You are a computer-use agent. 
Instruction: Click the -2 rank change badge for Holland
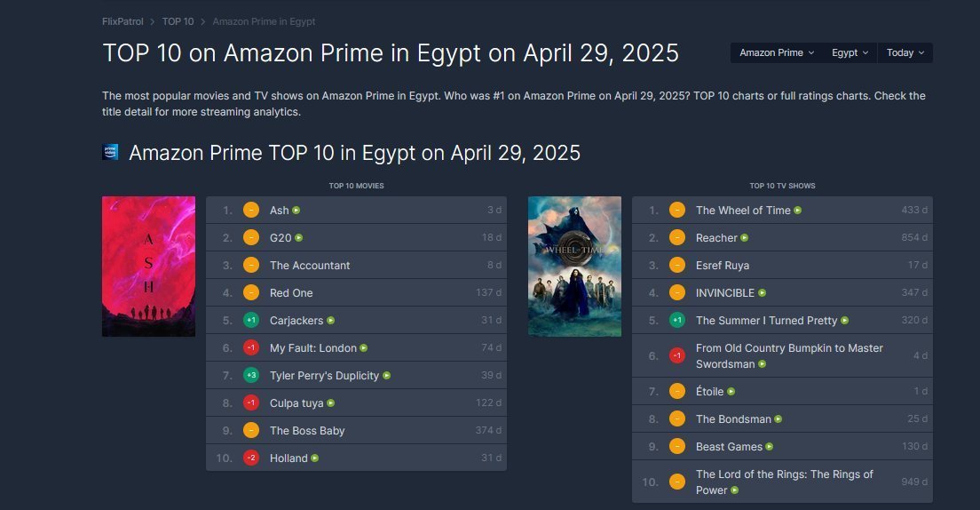[251, 458]
